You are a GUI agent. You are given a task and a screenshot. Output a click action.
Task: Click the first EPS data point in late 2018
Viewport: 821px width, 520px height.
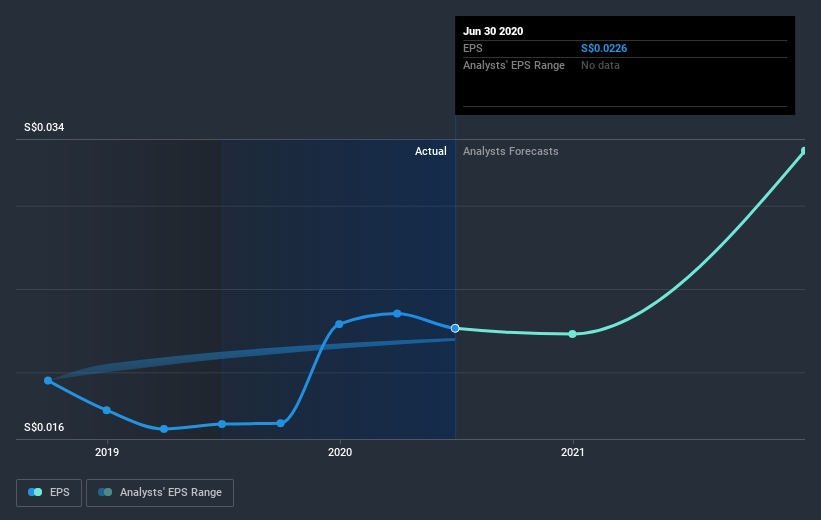pyautogui.click(x=48, y=381)
